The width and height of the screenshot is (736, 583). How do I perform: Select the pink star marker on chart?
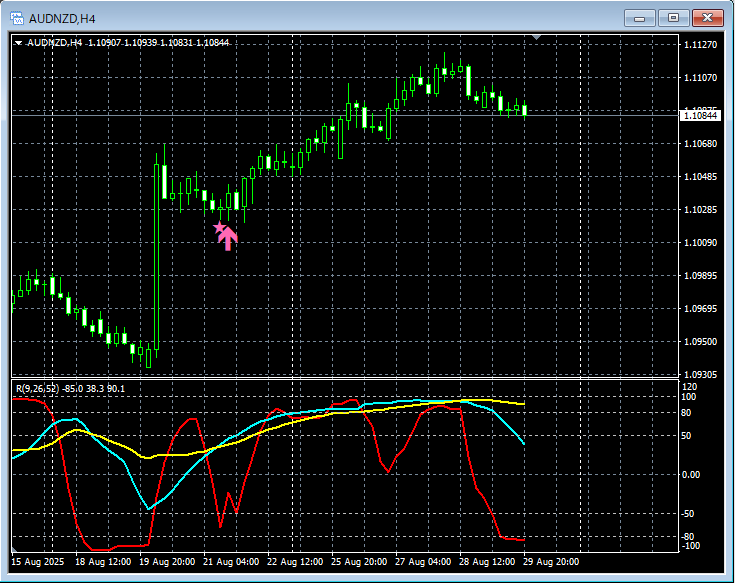[219, 228]
